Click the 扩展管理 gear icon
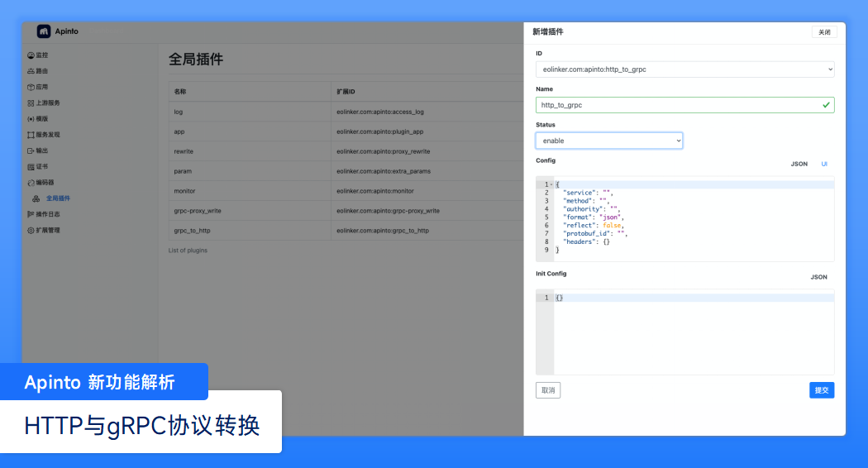Viewport: 868px width, 468px height. 31,231
